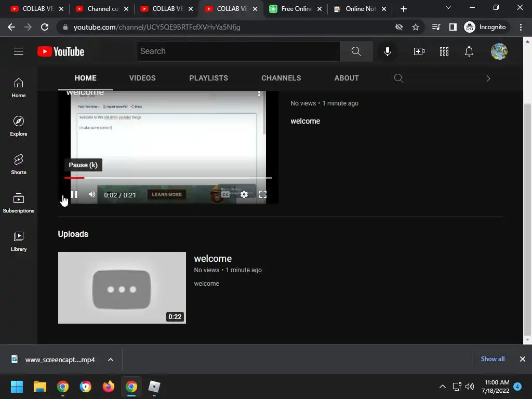The height and width of the screenshot is (399, 532).
Task: Focus the YouTube Search input field
Action: 238,51
